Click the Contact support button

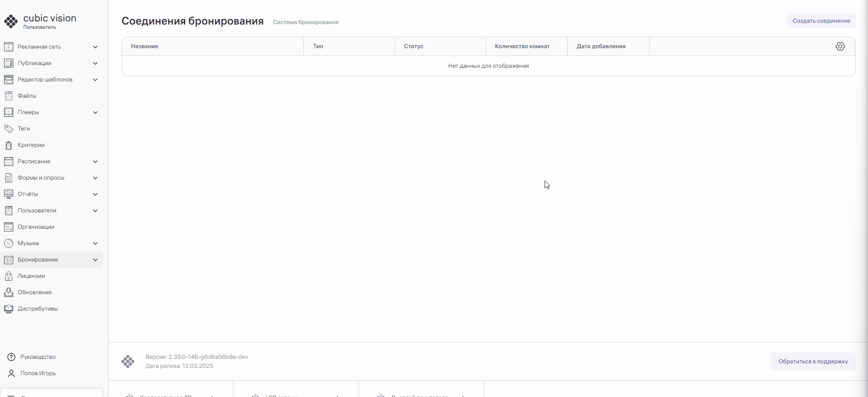[x=812, y=362]
